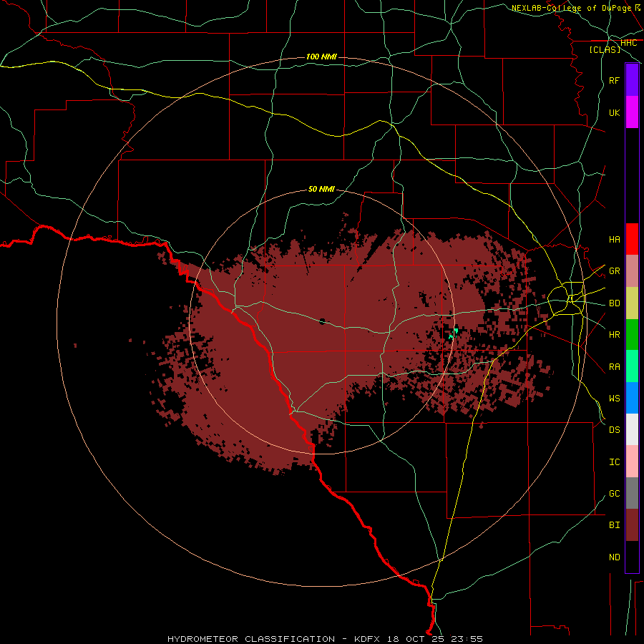Image resolution: width=644 pixels, height=644 pixels.
Task: Click the ND legend label
Action: point(614,557)
